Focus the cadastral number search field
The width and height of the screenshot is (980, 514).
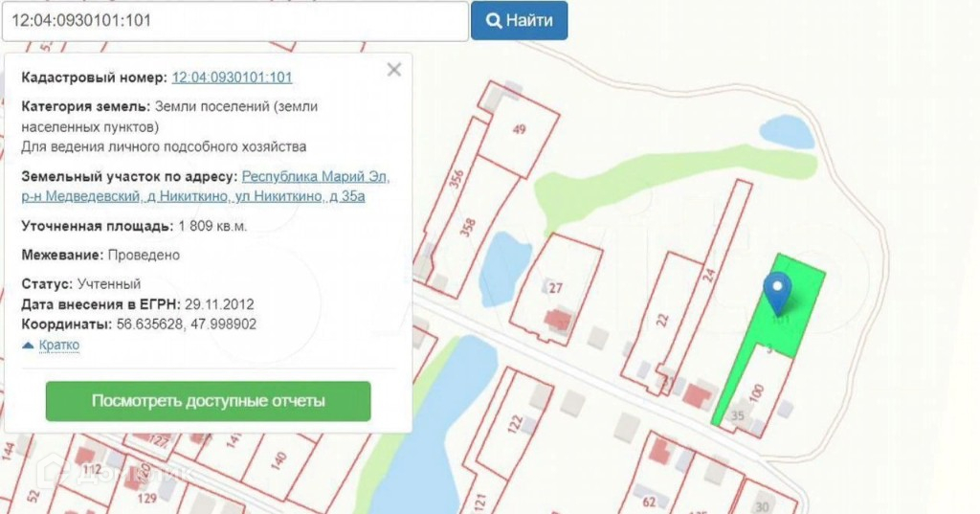[x=235, y=21]
